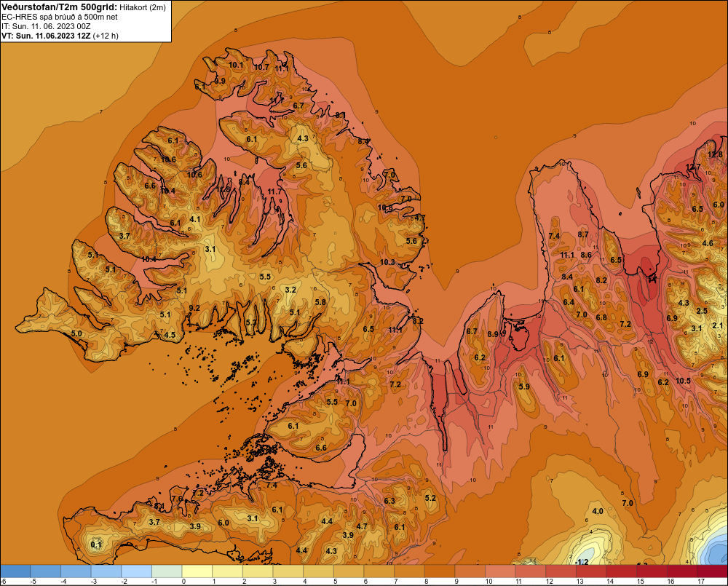Select the legend scale number 0
728x586 pixels.
coord(184,582)
